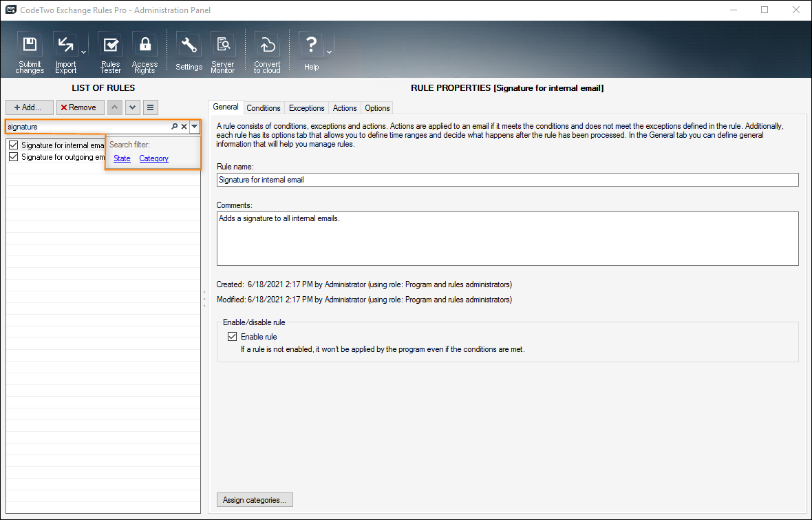
Task: Click Assign categories... button
Action: coord(255,500)
